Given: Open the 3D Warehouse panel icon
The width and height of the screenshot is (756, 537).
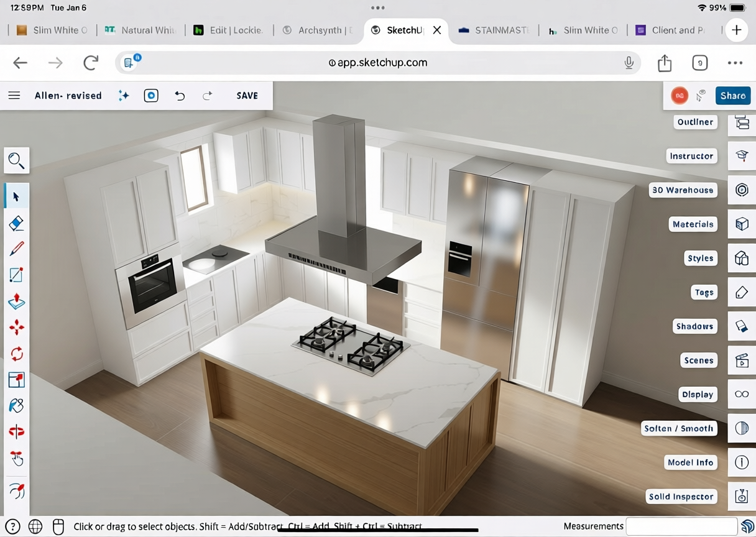Looking at the screenshot, I should click(x=742, y=190).
